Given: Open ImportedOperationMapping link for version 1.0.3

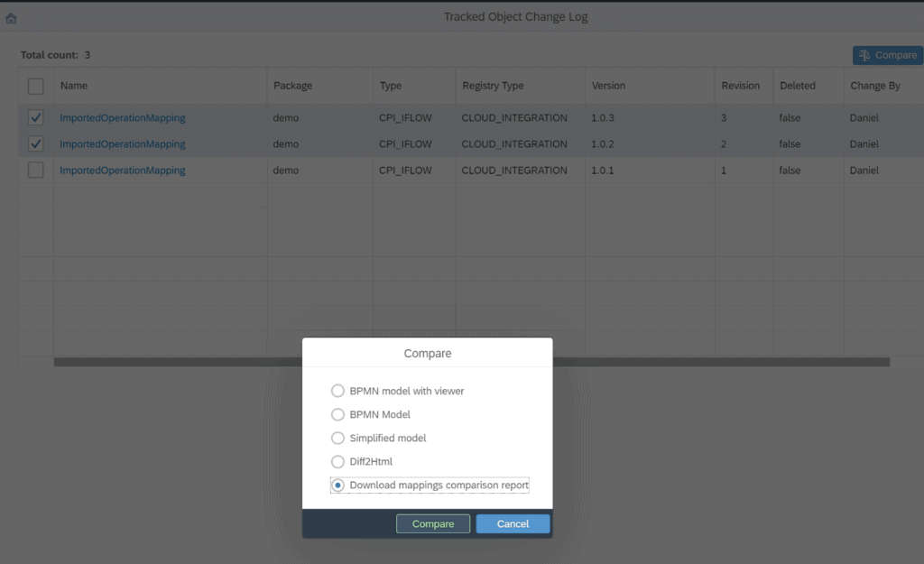Looking at the screenshot, I should point(123,118).
